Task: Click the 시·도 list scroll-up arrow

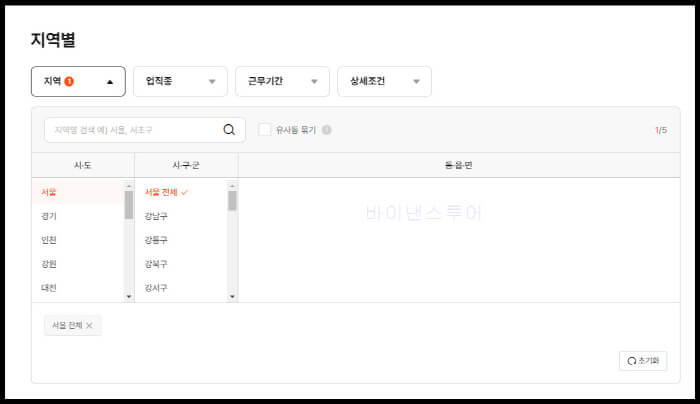Action: click(129, 186)
